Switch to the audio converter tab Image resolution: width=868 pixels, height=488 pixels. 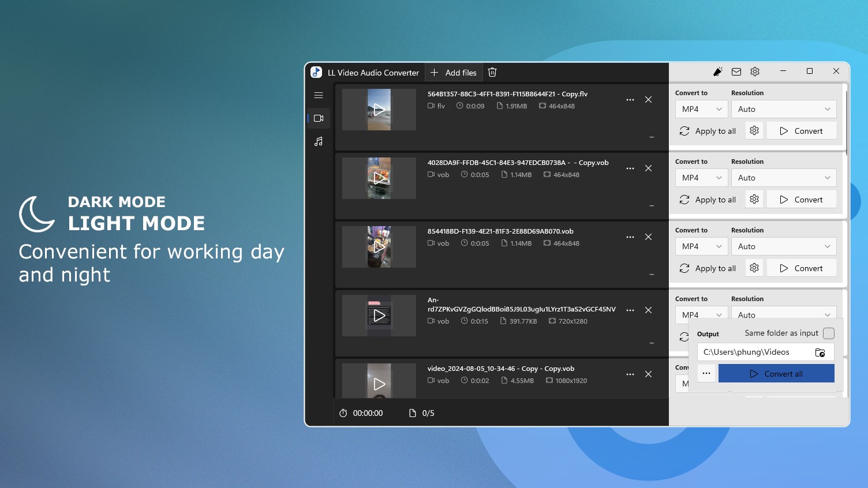point(319,141)
